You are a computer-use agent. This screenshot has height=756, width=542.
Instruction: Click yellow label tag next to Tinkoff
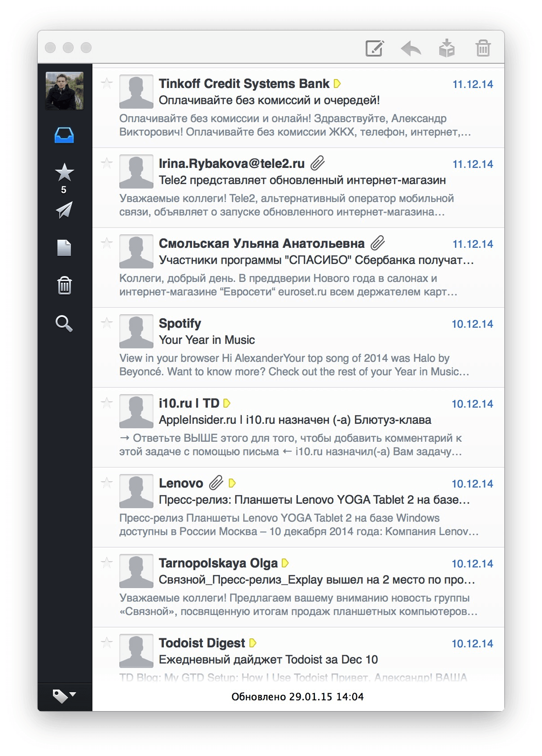click(337, 84)
